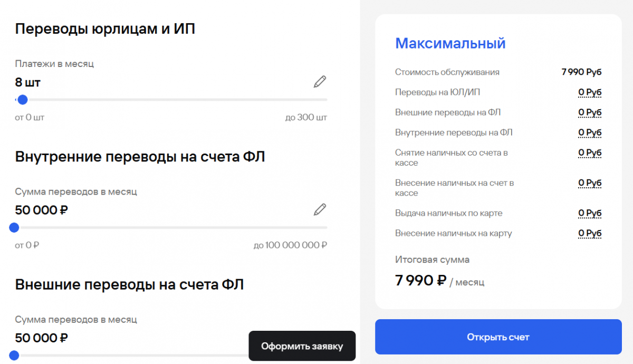633x364 pixels.
Task: Click the payments slider track near 'до 300 шт'
Action: tap(316, 100)
